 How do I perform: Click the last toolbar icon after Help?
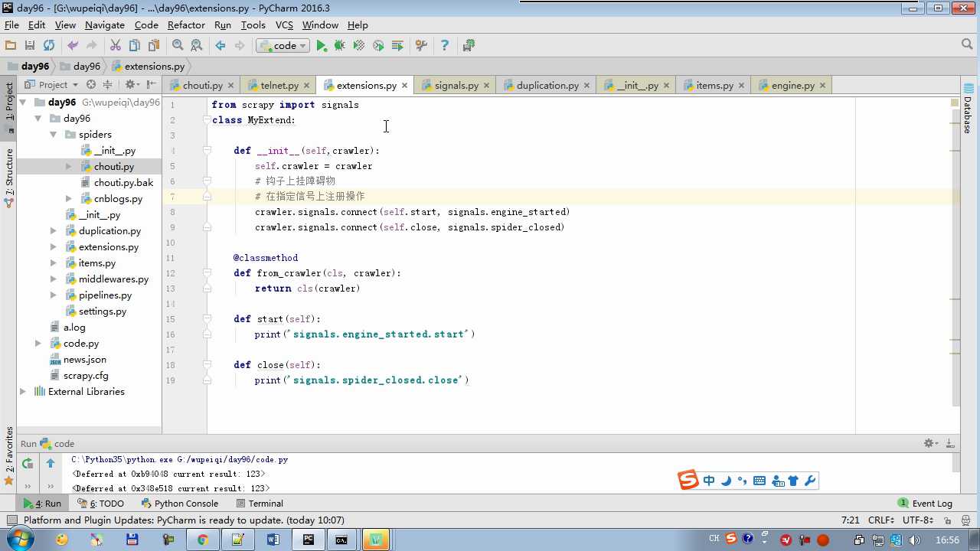pos(469,46)
